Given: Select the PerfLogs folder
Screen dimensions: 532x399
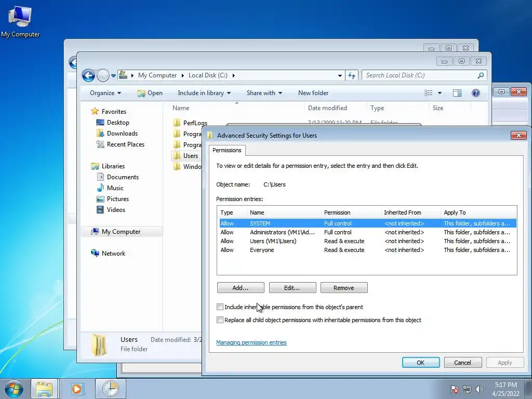Looking at the screenshot, I should pyautogui.click(x=190, y=123).
